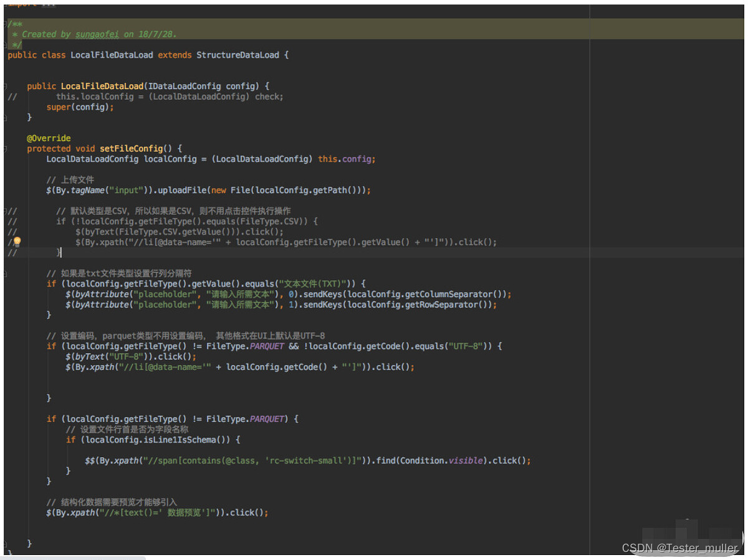Click the StructureDataLoad superclass name

click(237, 55)
